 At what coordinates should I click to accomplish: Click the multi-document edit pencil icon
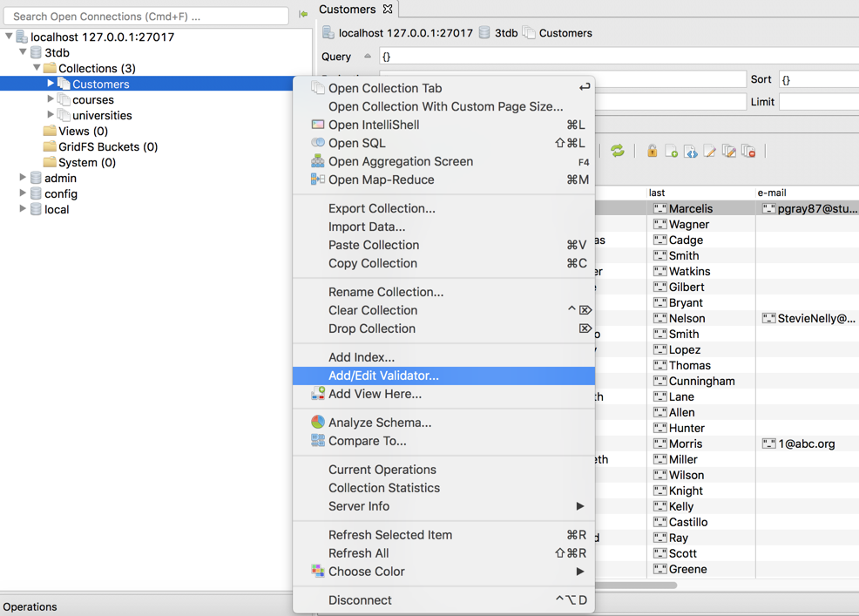pyautogui.click(x=728, y=152)
